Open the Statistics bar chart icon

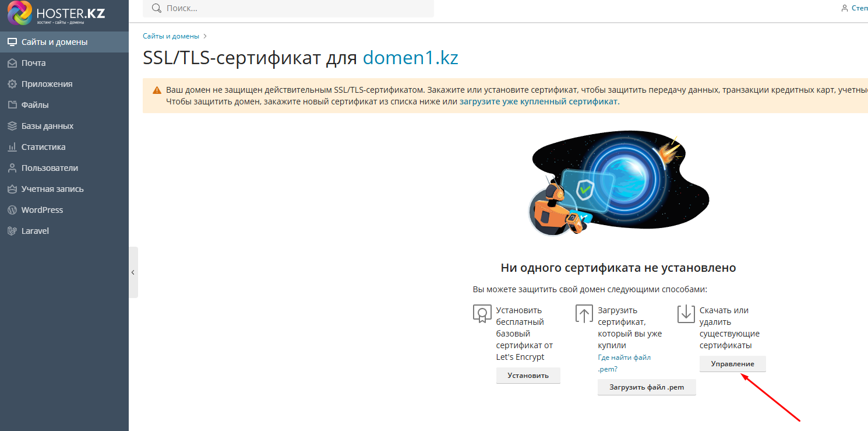[x=12, y=147]
